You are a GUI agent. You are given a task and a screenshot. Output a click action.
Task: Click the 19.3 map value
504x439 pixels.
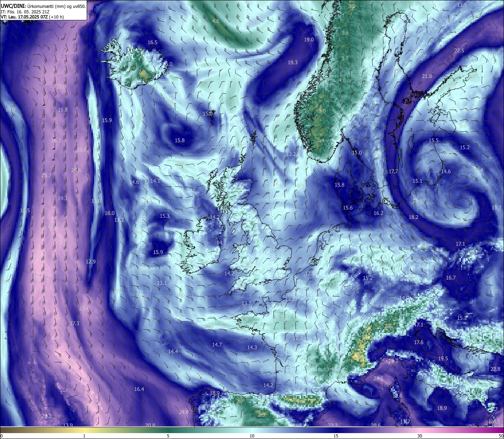click(x=293, y=62)
